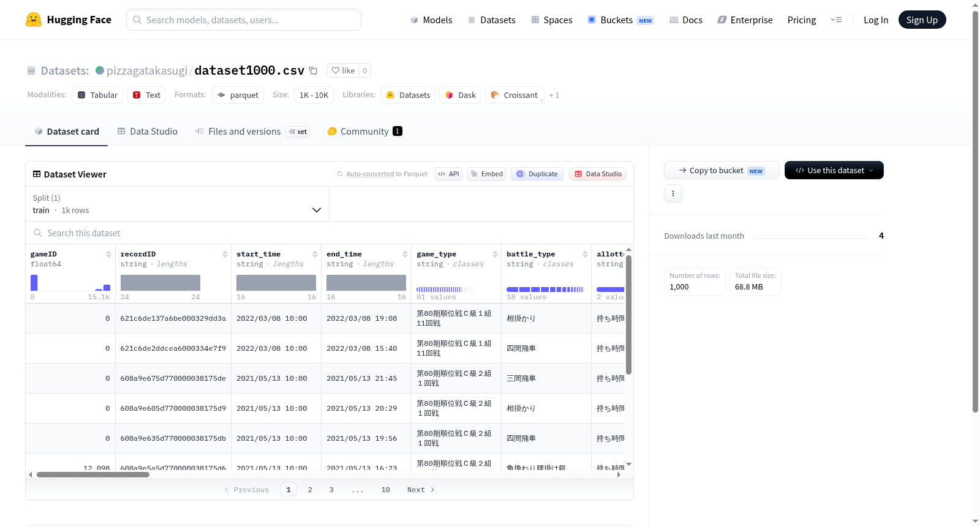
Task: Sort the gameID column
Action: point(108,254)
